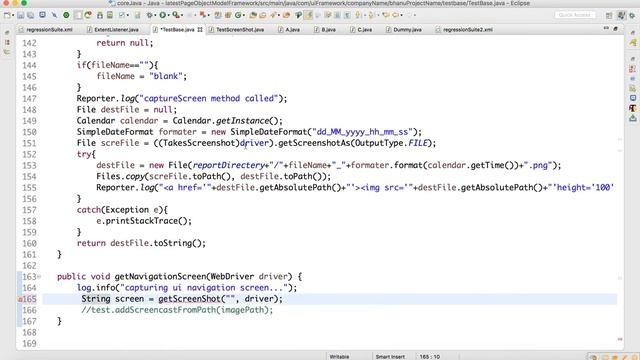Click 'Reporter.log' on line 147
This screenshot has height=360, width=640.
click(106, 99)
